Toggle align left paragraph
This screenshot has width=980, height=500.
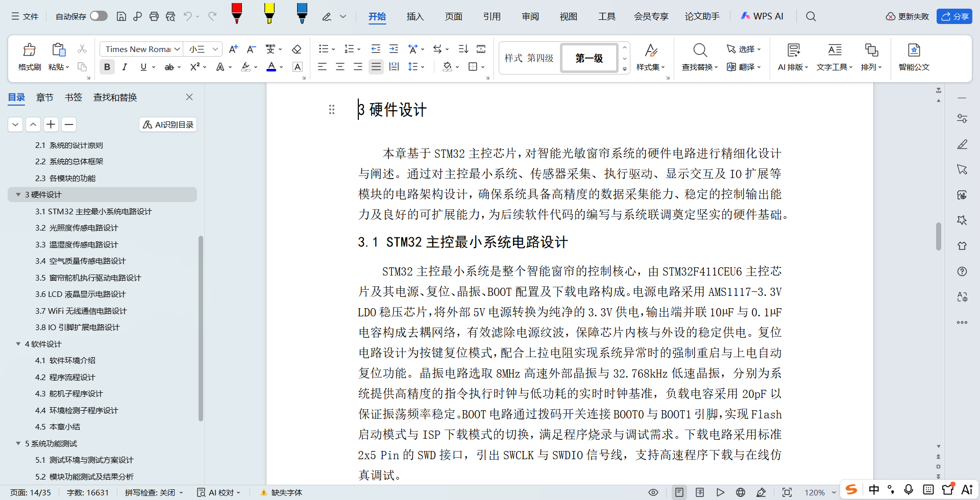coord(322,67)
